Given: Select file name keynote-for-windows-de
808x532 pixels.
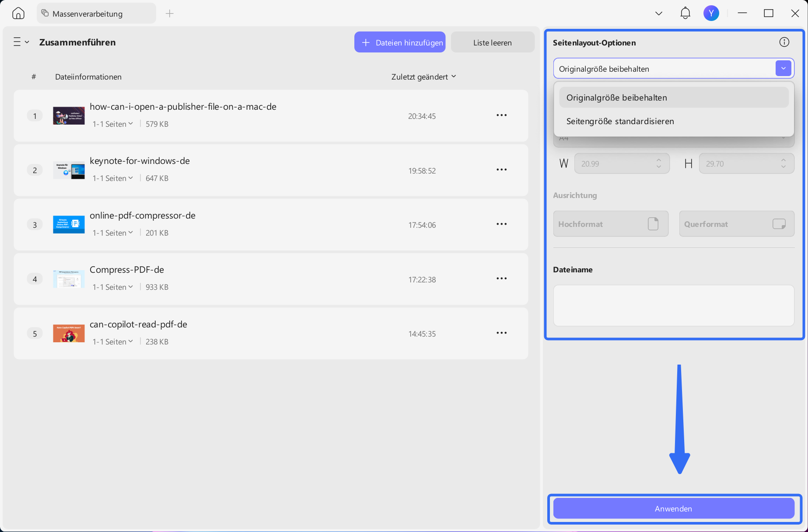Looking at the screenshot, I should tap(140, 161).
